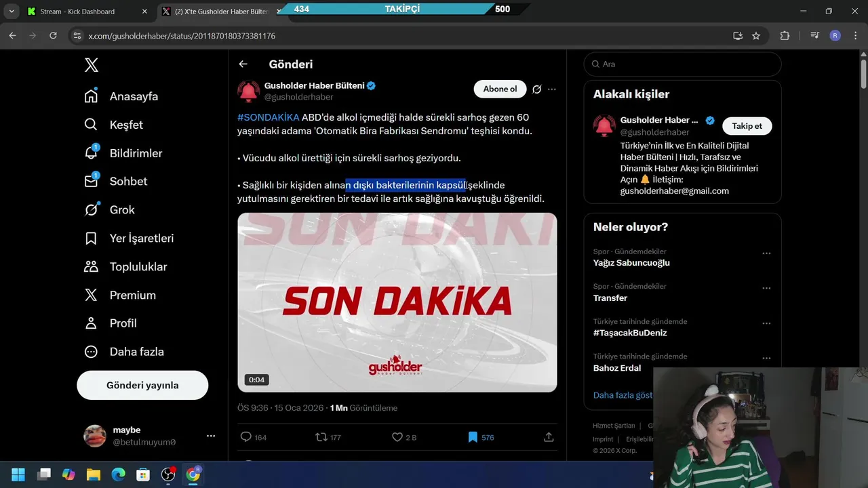Click the address bar URL
The width and height of the screenshot is (868, 488).
pyautogui.click(x=182, y=36)
